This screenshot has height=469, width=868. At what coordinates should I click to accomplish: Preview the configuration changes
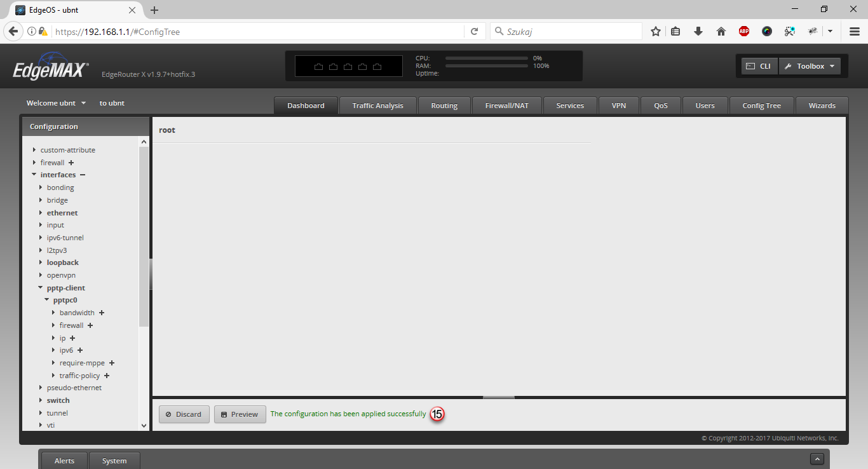tap(240, 414)
